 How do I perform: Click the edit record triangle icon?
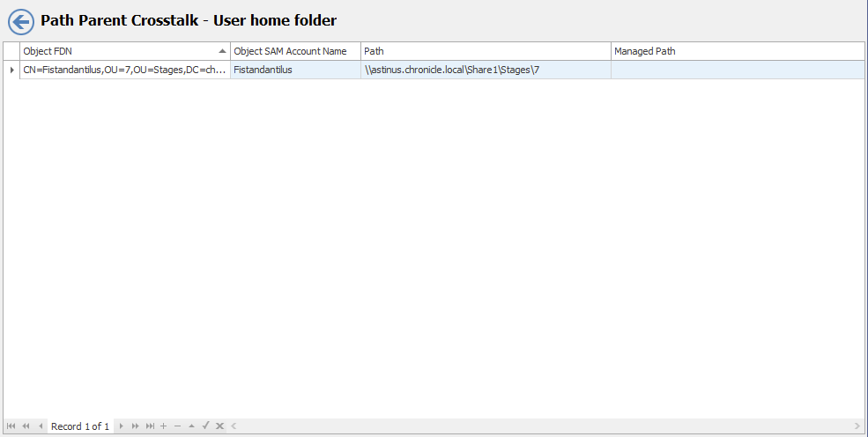click(191, 426)
